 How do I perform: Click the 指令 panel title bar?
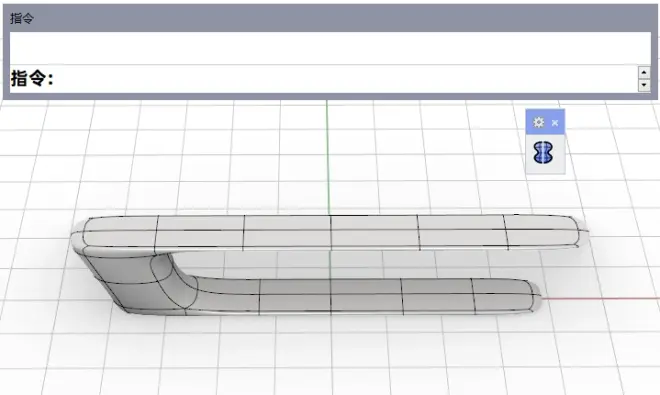coord(330,18)
